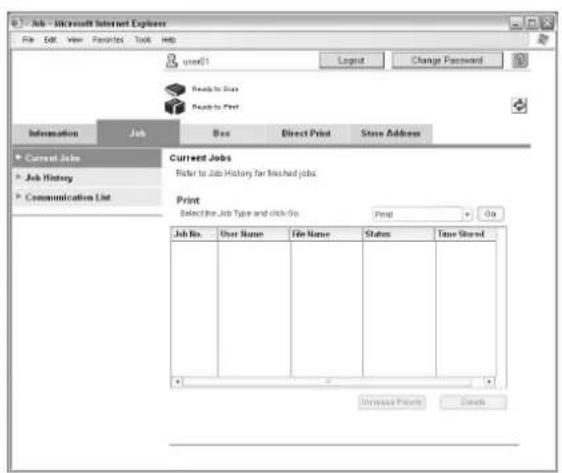Click the Ready to Print printer icon

pos(175,106)
